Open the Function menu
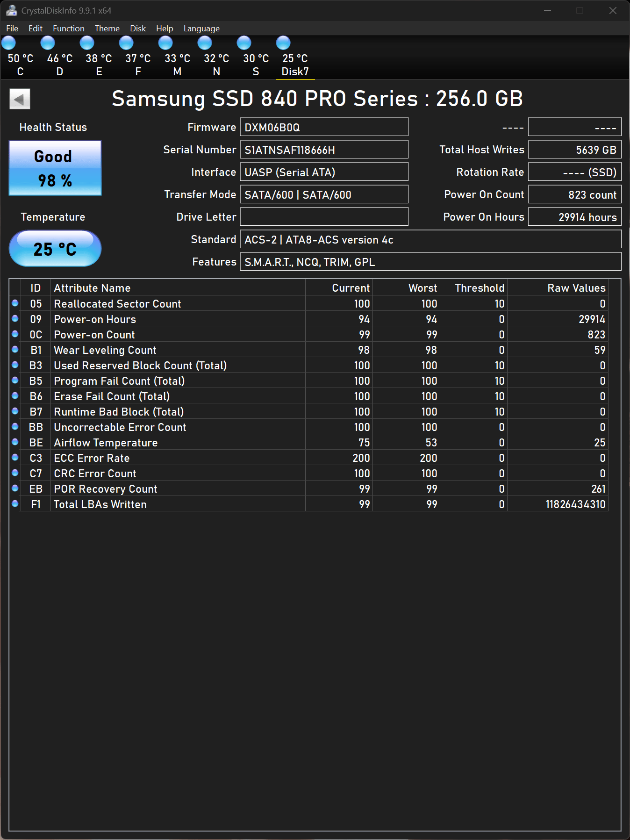Image resolution: width=630 pixels, height=840 pixels. coord(69,29)
